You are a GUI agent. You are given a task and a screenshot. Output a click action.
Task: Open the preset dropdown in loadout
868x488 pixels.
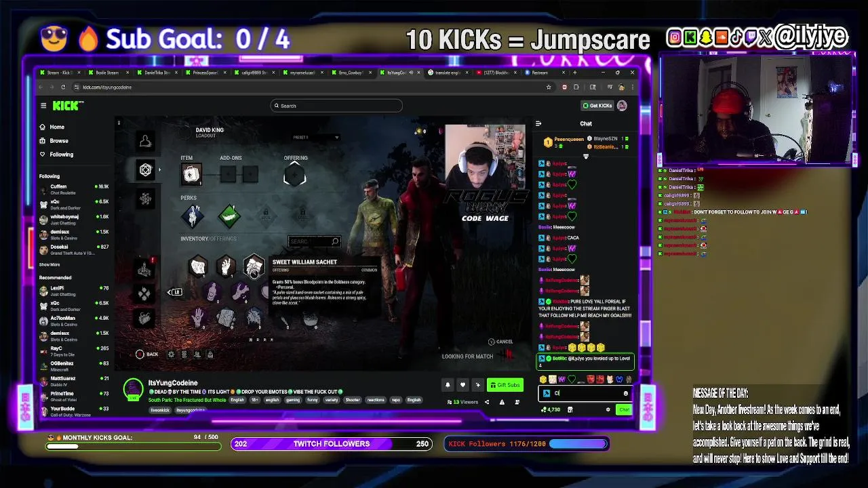tap(316, 137)
